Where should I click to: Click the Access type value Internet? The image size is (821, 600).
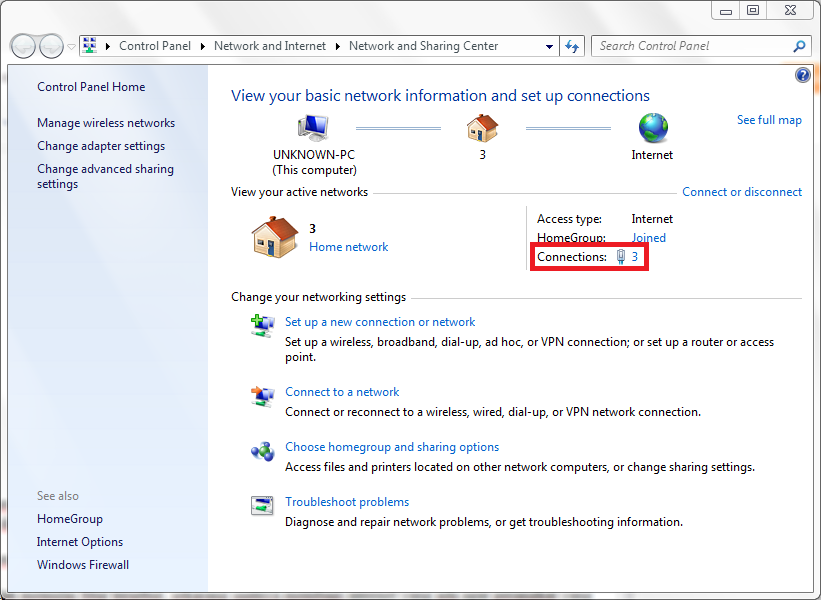click(652, 219)
